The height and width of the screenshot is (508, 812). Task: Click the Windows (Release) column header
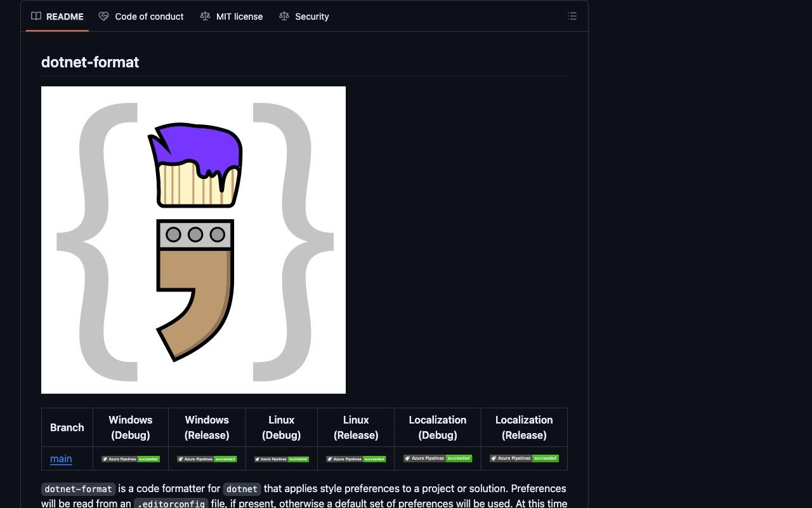point(207,427)
